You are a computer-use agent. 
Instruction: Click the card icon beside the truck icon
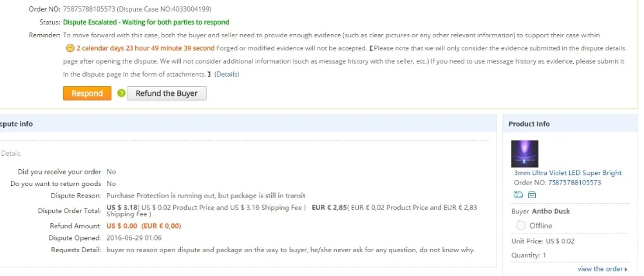tap(532, 194)
